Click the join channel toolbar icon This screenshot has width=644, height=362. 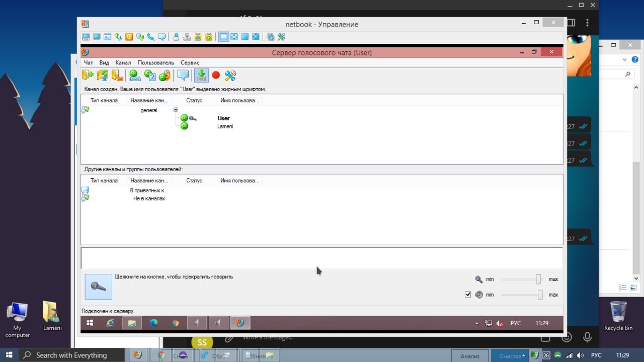click(x=103, y=76)
